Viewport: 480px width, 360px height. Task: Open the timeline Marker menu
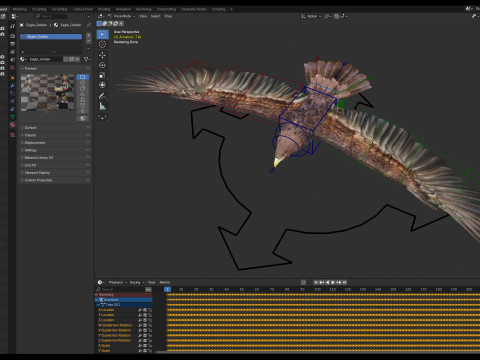(x=165, y=282)
